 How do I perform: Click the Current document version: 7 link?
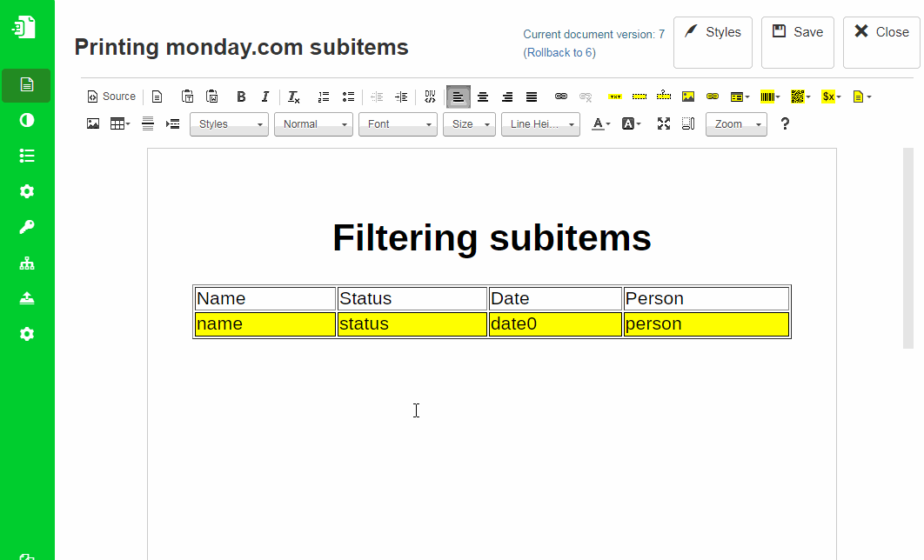[x=594, y=34]
